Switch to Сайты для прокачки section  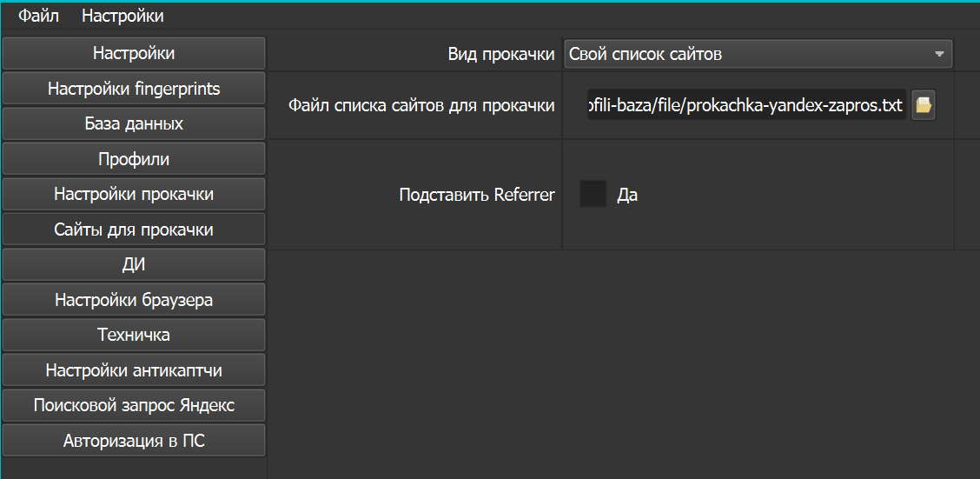click(134, 230)
